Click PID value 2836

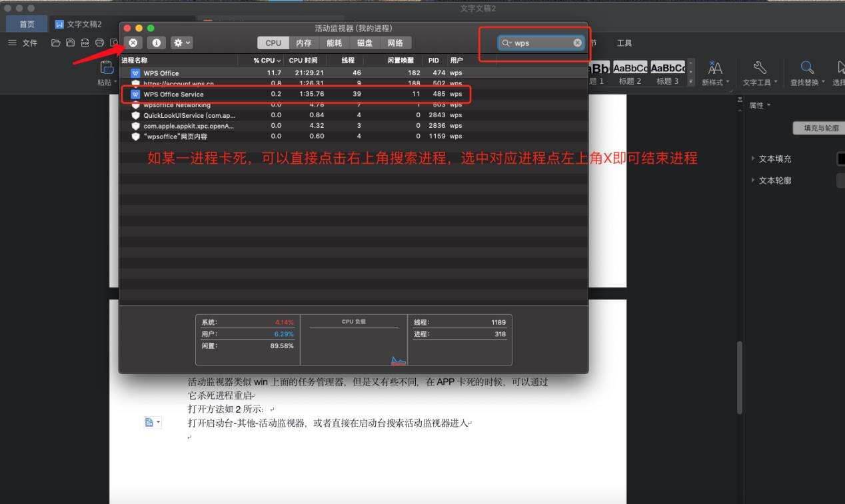437,125
